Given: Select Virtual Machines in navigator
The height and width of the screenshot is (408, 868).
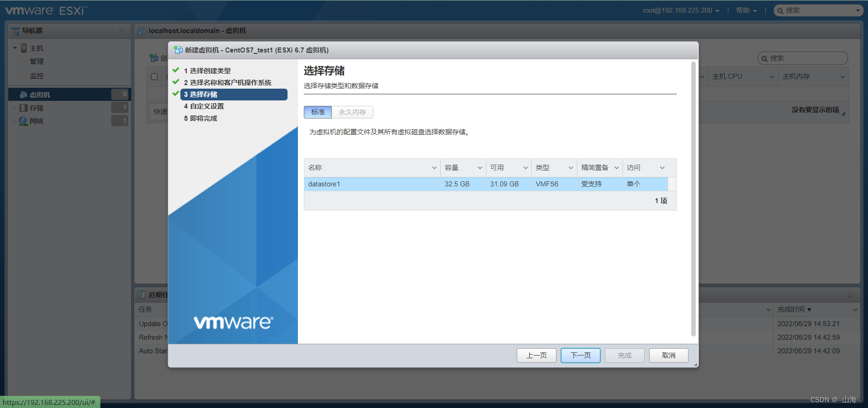Looking at the screenshot, I should coord(69,95).
